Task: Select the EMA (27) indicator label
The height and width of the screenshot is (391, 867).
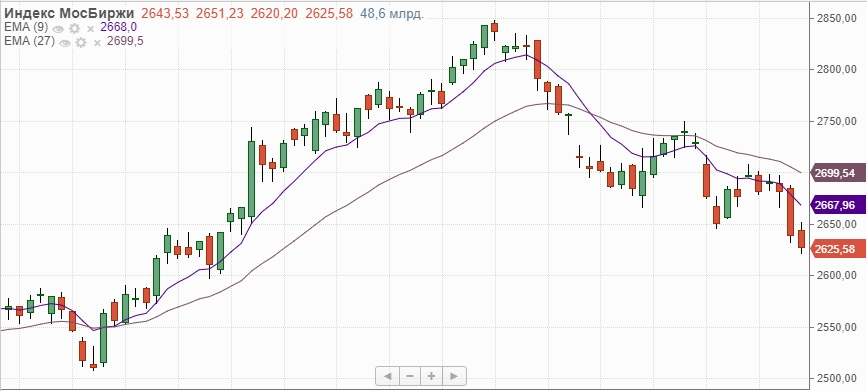Action: (29, 41)
